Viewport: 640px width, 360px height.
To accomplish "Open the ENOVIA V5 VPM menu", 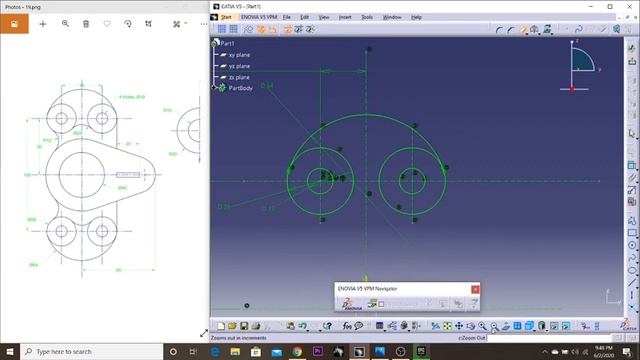I will tap(259, 17).
